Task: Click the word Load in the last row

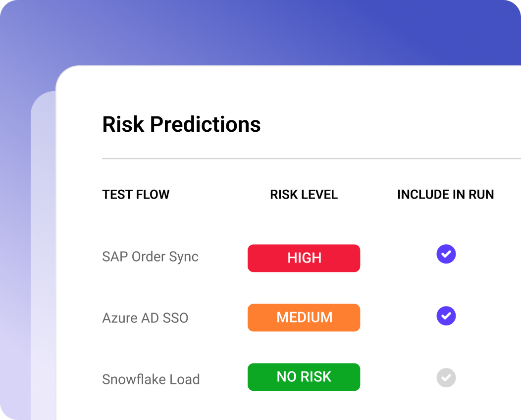Action: [x=184, y=379]
